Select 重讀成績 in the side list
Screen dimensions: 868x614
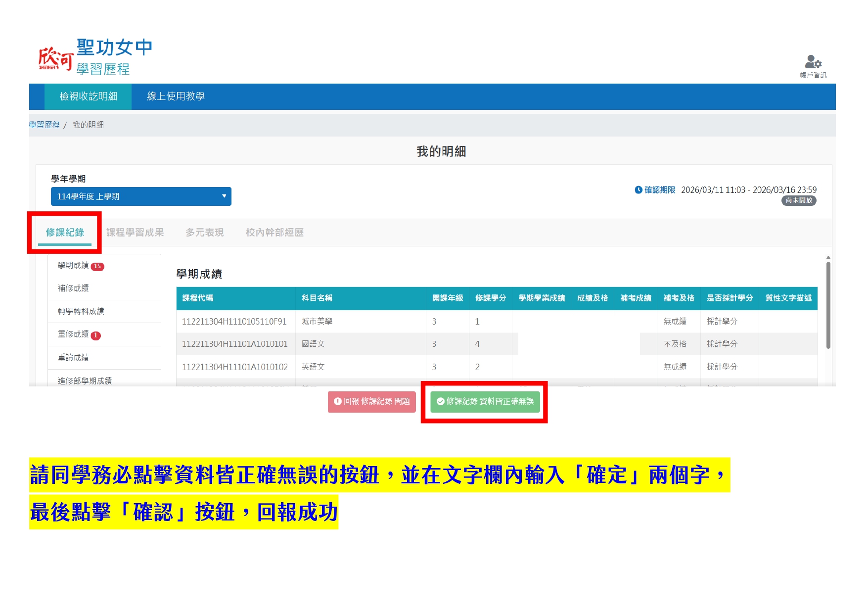pos(73,358)
